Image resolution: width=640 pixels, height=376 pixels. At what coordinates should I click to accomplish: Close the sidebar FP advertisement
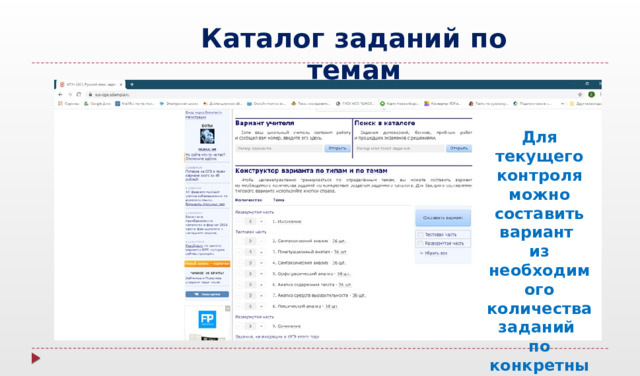point(228,309)
